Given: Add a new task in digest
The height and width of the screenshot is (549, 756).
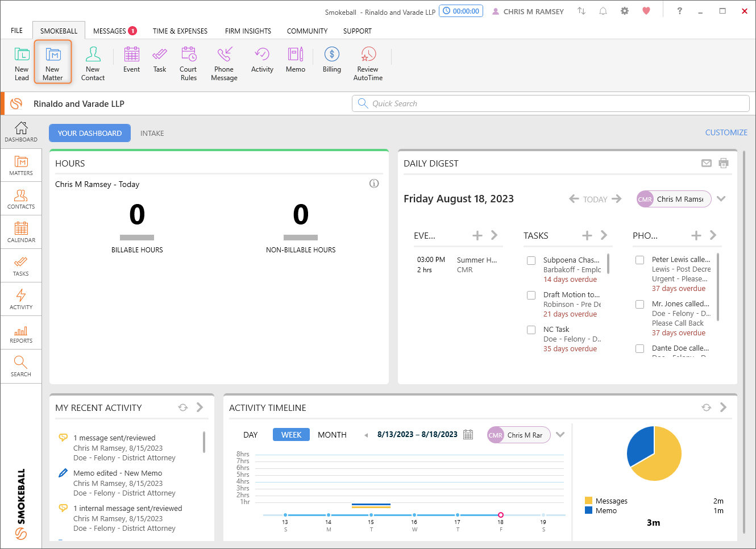Looking at the screenshot, I should (x=587, y=235).
